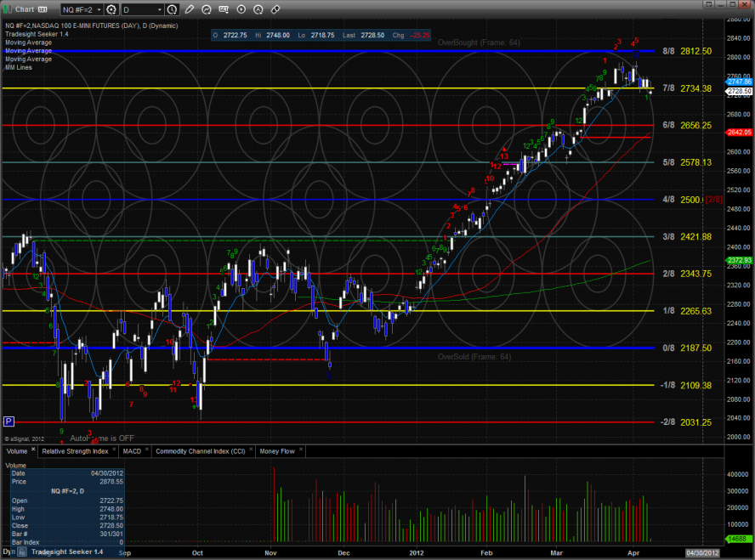Screen dimensions: 755x560
Task: Select the Money Flow tab
Action: pos(275,451)
